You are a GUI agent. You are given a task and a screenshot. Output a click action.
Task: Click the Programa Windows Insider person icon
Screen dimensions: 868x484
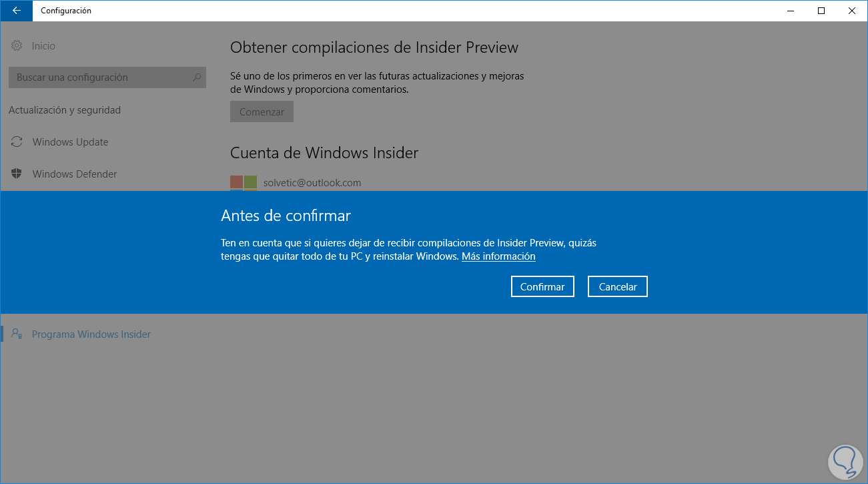(x=17, y=334)
